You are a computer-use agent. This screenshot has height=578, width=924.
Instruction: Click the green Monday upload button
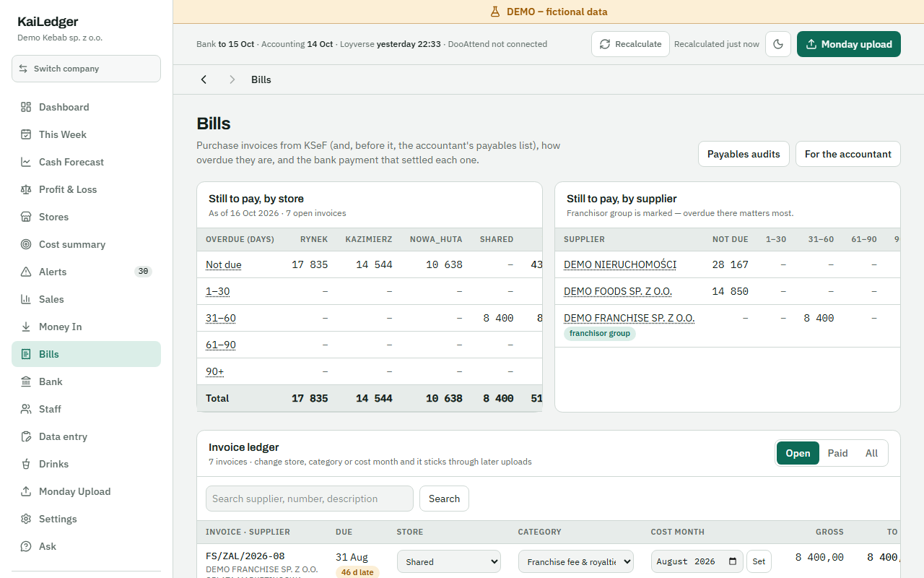[x=849, y=44]
